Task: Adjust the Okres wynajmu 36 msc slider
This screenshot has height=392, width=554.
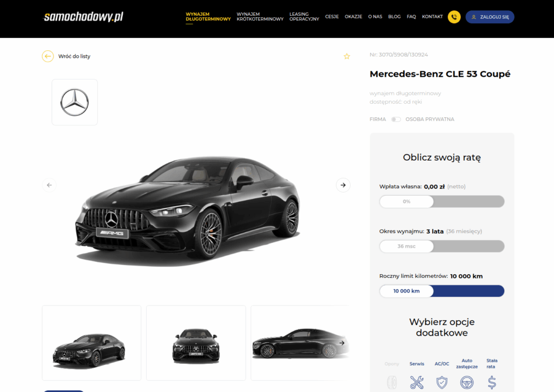Action: tap(407, 247)
